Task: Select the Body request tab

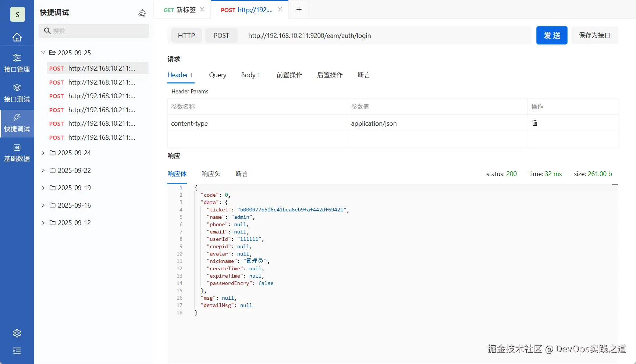Action: [x=251, y=75]
